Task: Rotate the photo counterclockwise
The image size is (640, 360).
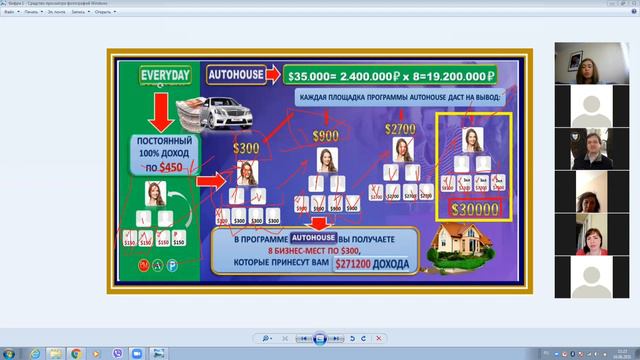Action: (x=353, y=338)
